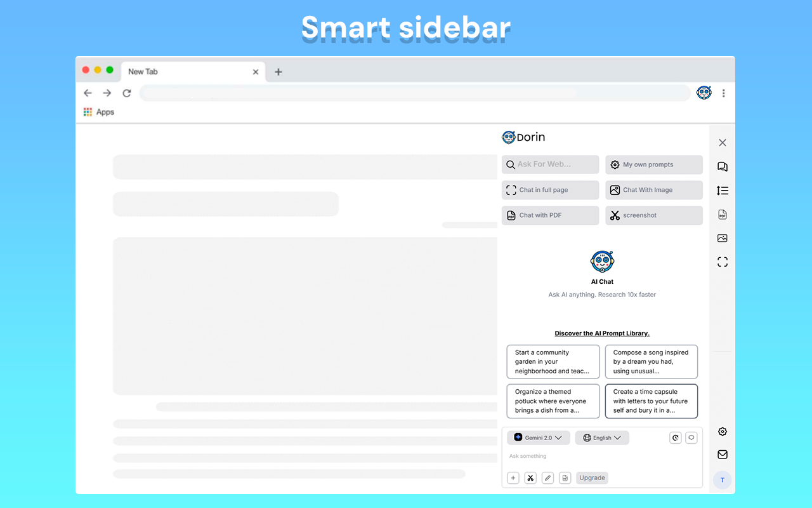
Task: Click the Ask something input field
Action: pyautogui.click(x=602, y=457)
